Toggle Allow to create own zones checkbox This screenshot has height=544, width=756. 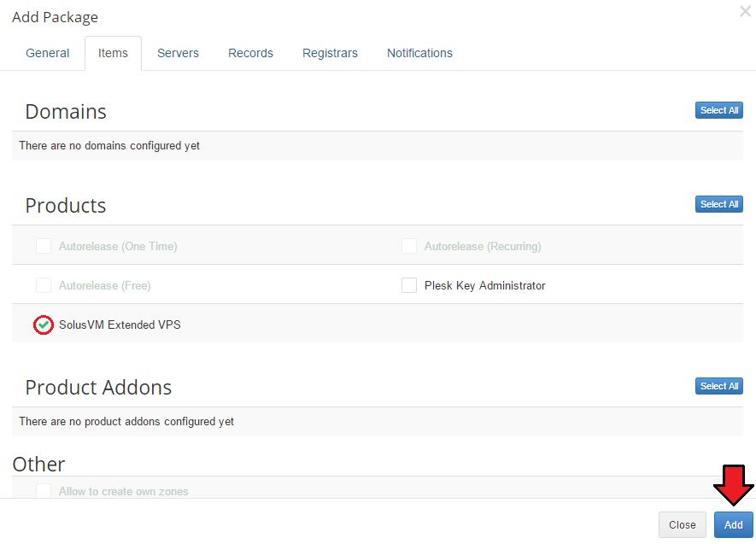pyautogui.click(x=44, y=491)
